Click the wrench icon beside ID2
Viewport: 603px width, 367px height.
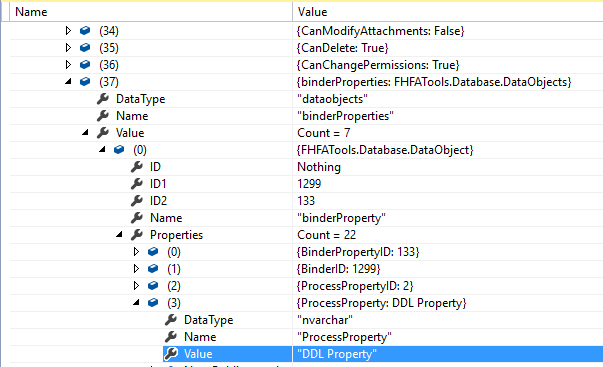tap(137, 200)
